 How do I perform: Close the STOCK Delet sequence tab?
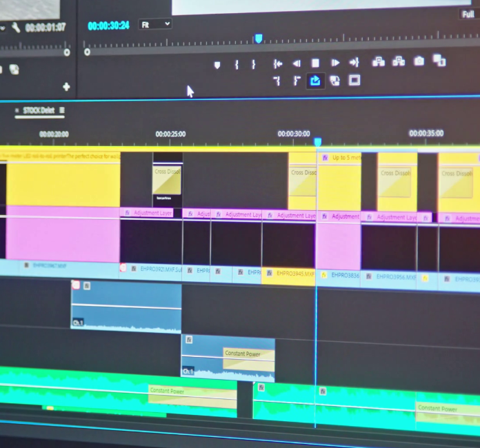(x=17, y=110)
